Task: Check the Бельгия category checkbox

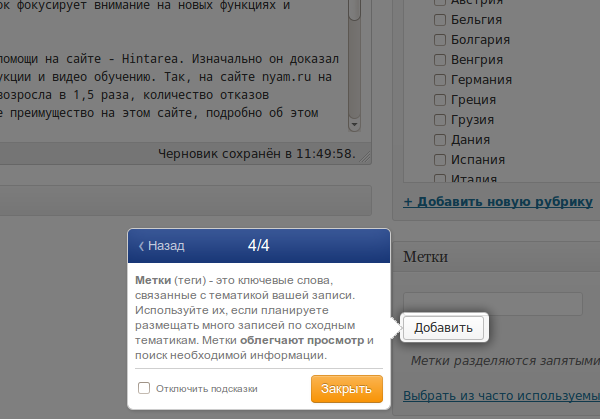Action: point(440,20)
